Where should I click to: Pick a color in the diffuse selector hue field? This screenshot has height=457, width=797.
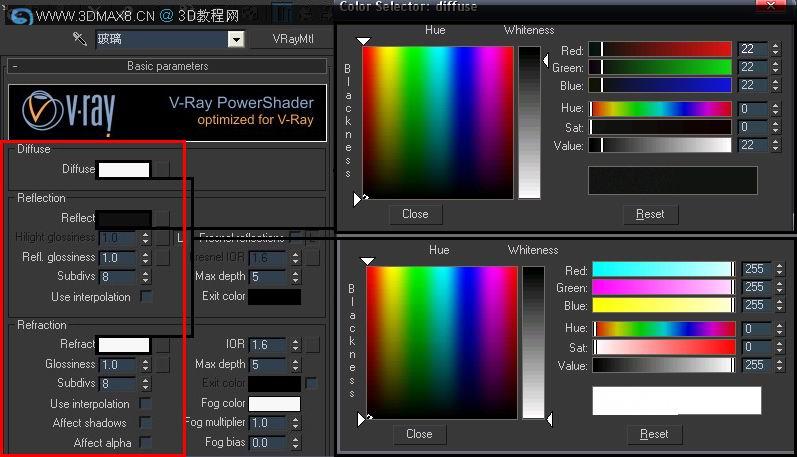[x=438, y=123]
